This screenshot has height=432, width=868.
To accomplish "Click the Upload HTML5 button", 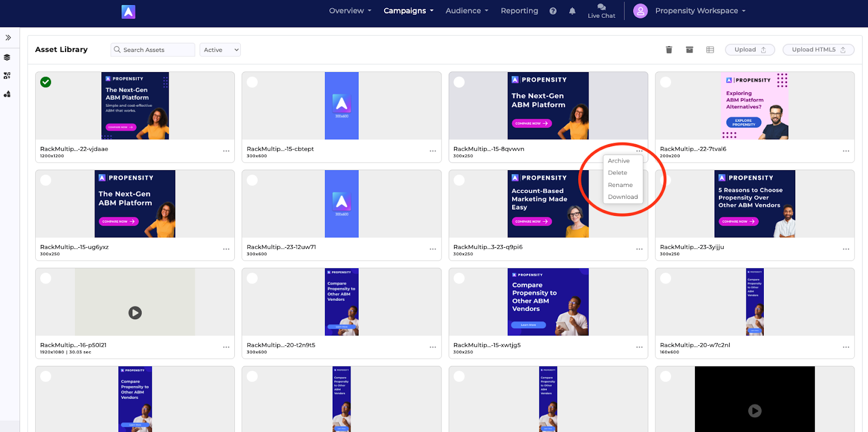I will tap(818, 50).
